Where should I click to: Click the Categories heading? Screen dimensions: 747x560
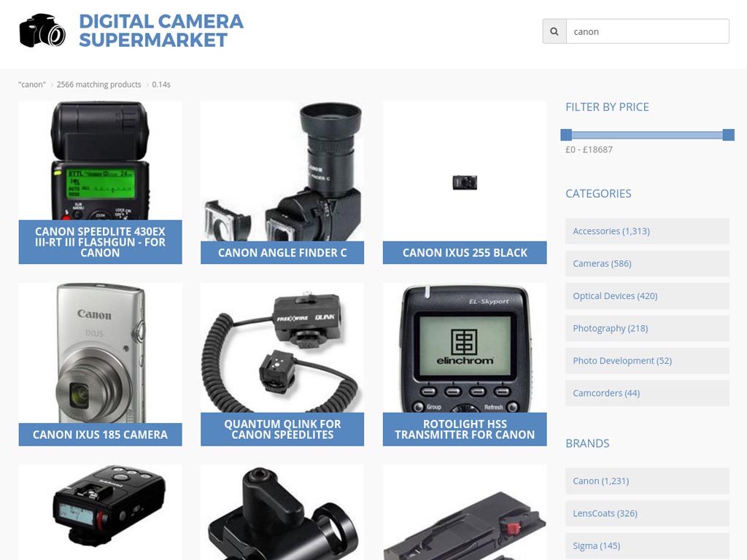598,194
